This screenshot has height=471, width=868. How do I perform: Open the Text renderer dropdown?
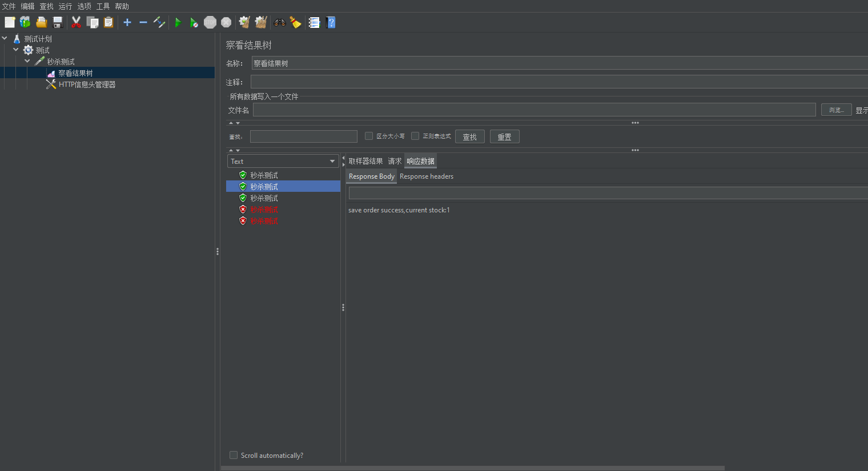click(283, 161)
